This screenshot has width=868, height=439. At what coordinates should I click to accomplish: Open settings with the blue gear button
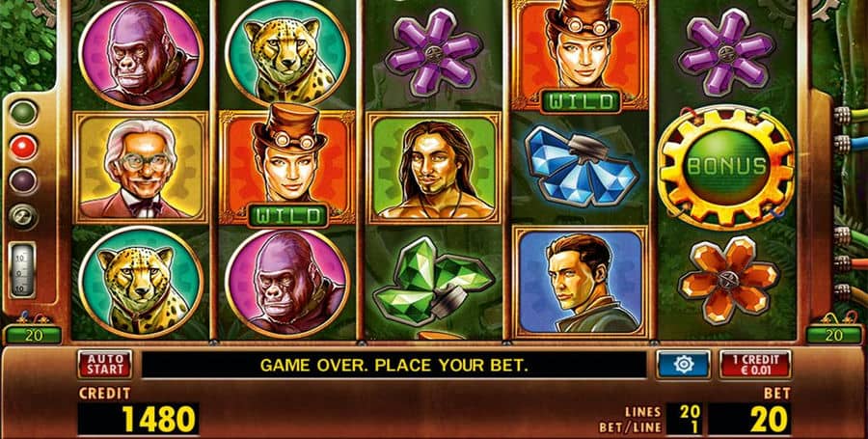pos(684,364)
